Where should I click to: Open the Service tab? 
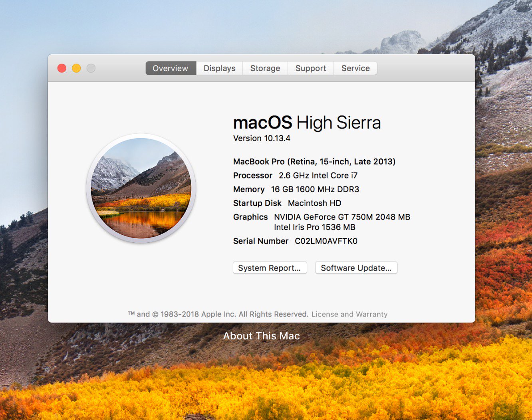pyautogui.click(x=355, y=68)
